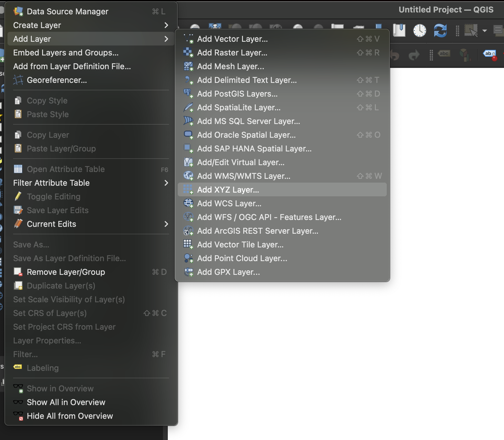The width and height of the screenshot is (504, 440).
Task: Click the Show Spatial Bookmarks toolbar icon
Action: click(399, 31)
